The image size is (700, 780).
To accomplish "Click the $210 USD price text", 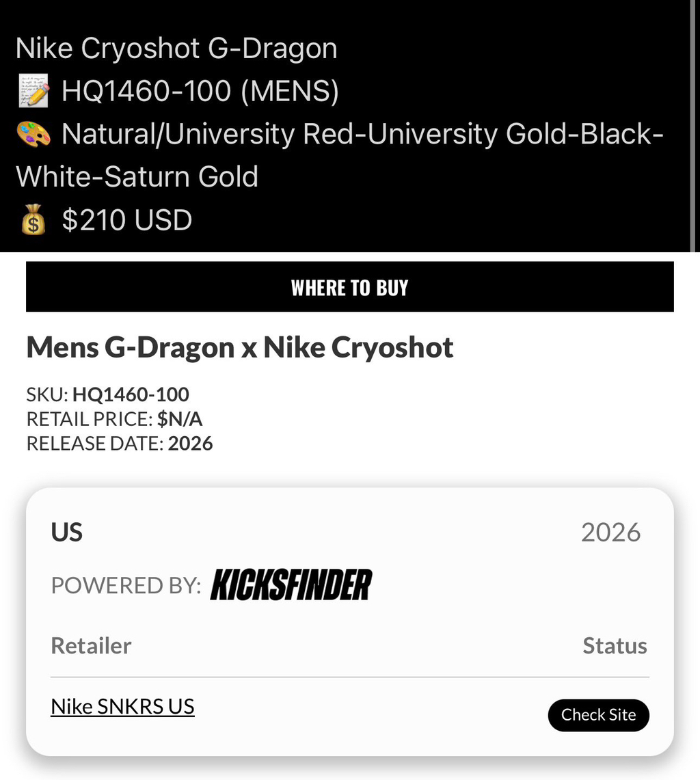I will (127, 220).
